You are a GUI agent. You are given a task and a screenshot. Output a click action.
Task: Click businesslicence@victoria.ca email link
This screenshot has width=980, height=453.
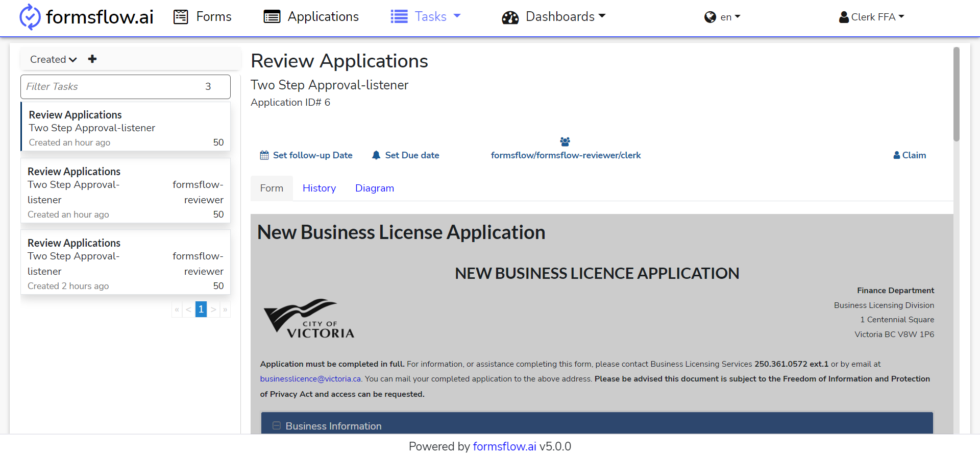click(x=310, y=379)
